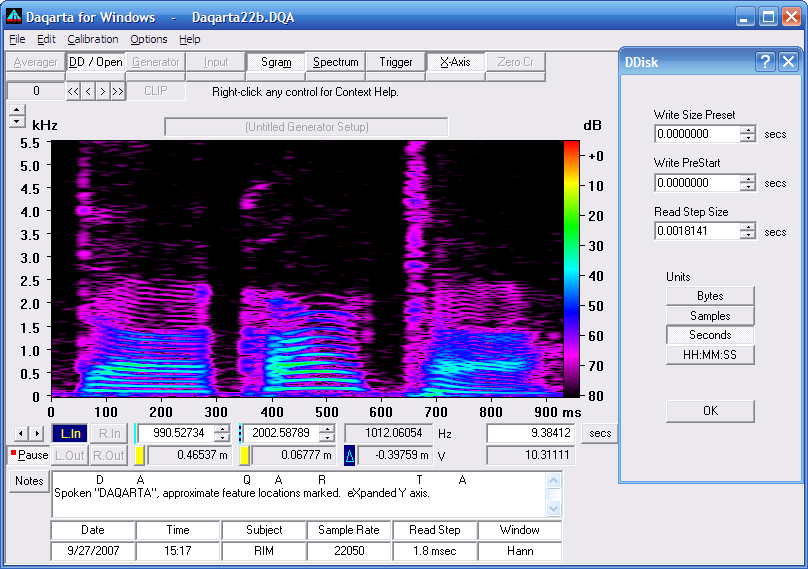The image size is (808, 569).
Task: Open the Calibration menu
Action: (x=93, y=39)
